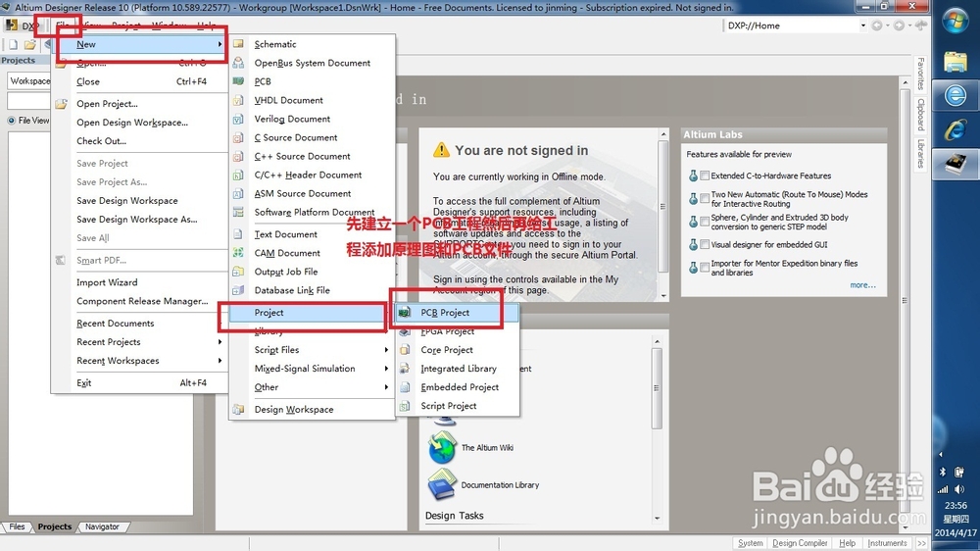The image size is (980, 551).
Task: Expand Recent Workspaces submenu
Action: [x=141, y=361]
